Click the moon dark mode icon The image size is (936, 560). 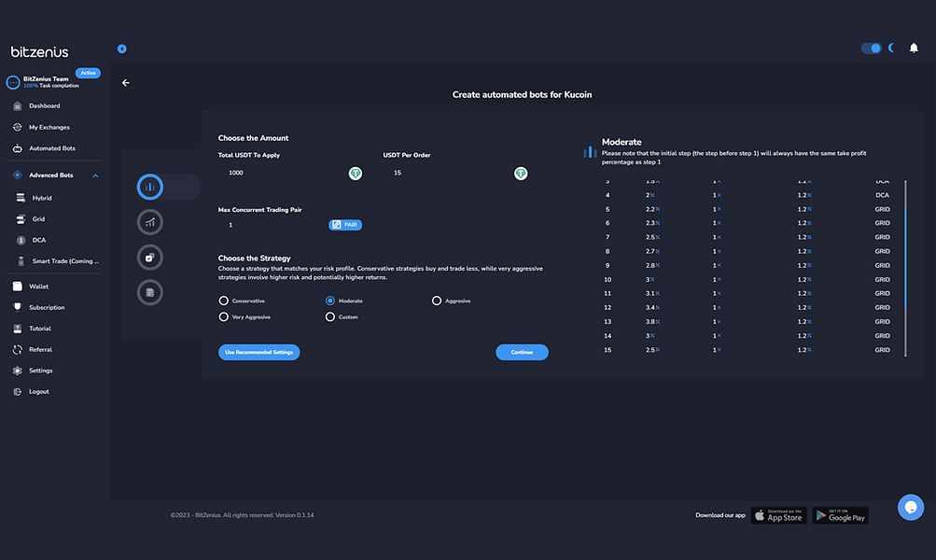(892, 48)
